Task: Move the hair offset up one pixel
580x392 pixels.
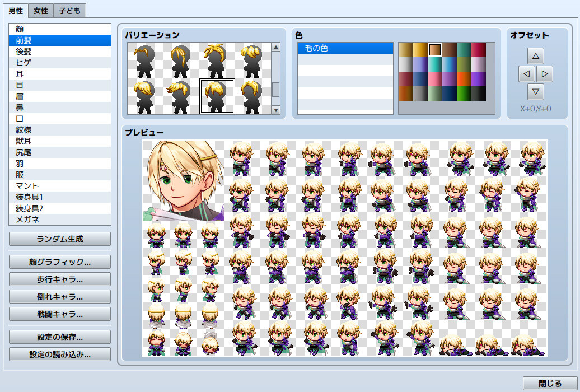Action: coord(536,55)
